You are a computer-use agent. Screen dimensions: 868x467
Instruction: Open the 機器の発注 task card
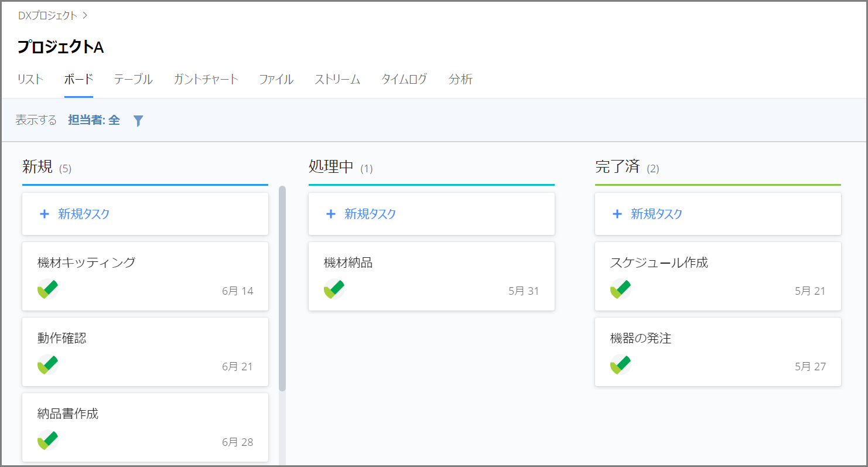pos(718,352)
